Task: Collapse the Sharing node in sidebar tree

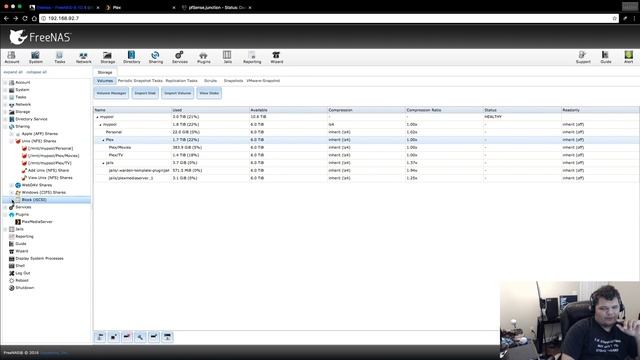Action: pyautogui.click(x=5, y=127)
